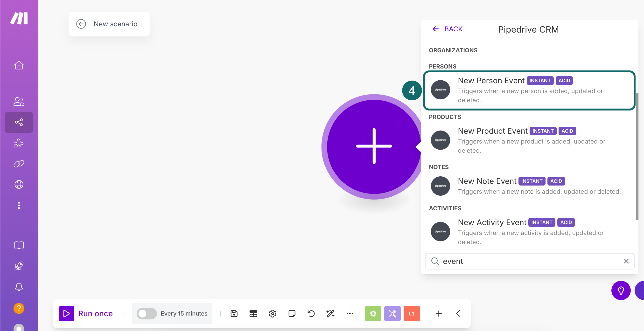The height and width of the screenshot is (331, 644).
Task: Click the Notes sticky note icon
Action: point(292,314)
